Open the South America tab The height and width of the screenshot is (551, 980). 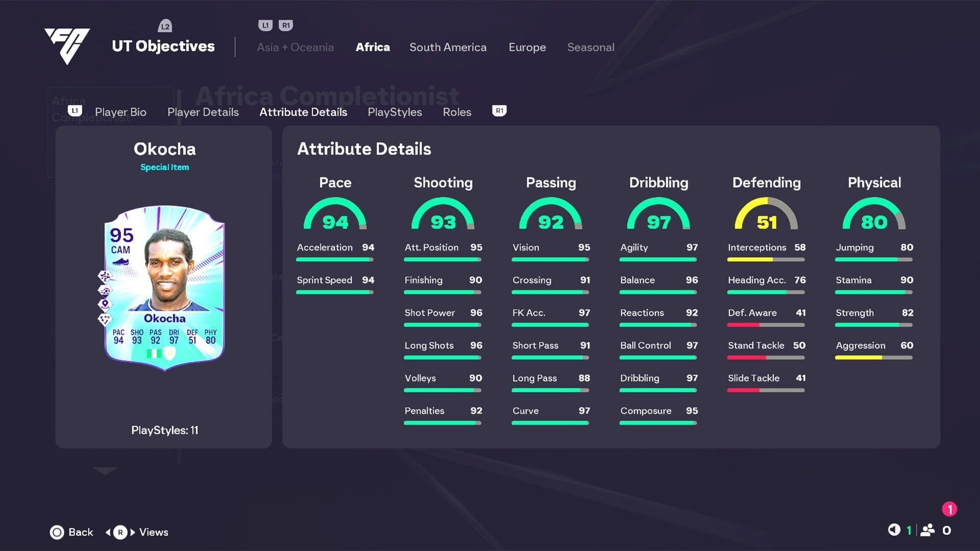tap(448, 47)
